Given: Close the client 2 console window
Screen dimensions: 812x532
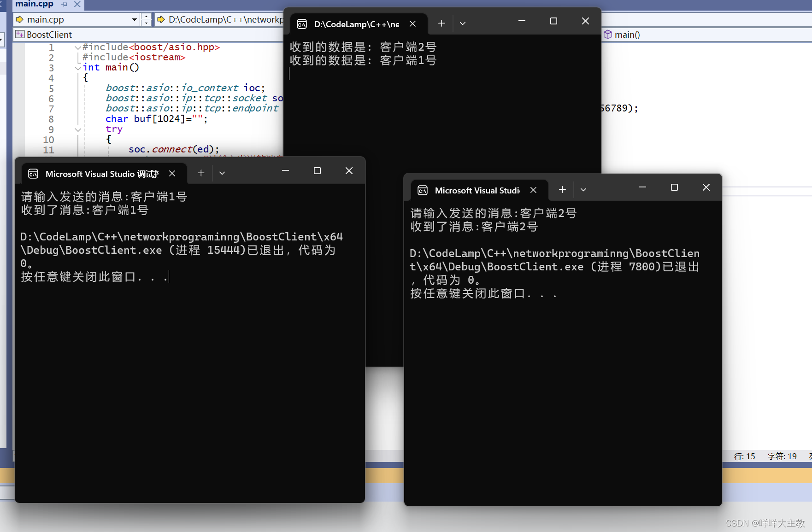Looking at the screenshot, I should click(706, 187).
